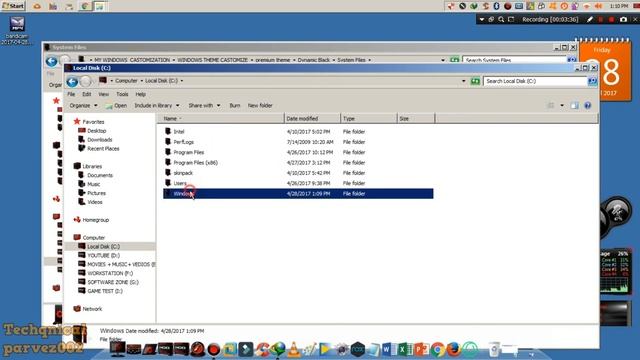Open the View menu
Screen dimensions: 640x360
coord(104,94)
